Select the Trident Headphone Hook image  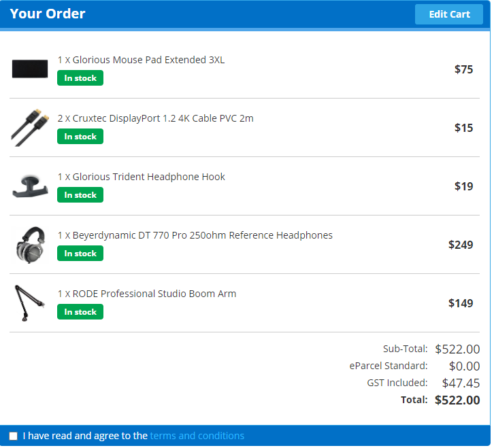[x=30, y=186]
